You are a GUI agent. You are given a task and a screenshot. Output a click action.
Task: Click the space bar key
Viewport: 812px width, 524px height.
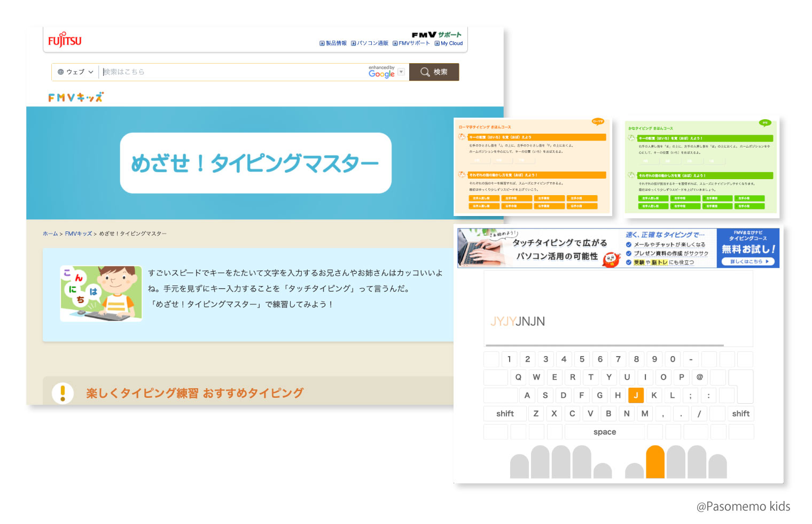click(605, 431)
